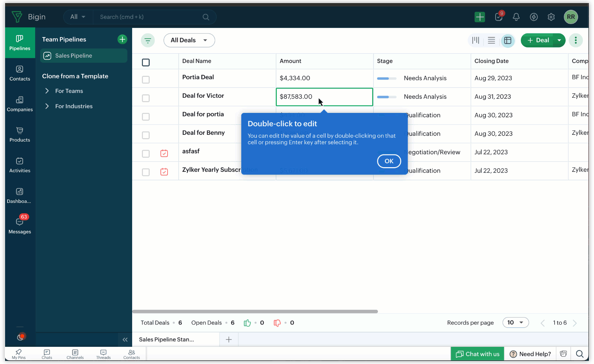Screen dimensions: 594x364
Task: Go to next page of records
Action: coord(575,323)
